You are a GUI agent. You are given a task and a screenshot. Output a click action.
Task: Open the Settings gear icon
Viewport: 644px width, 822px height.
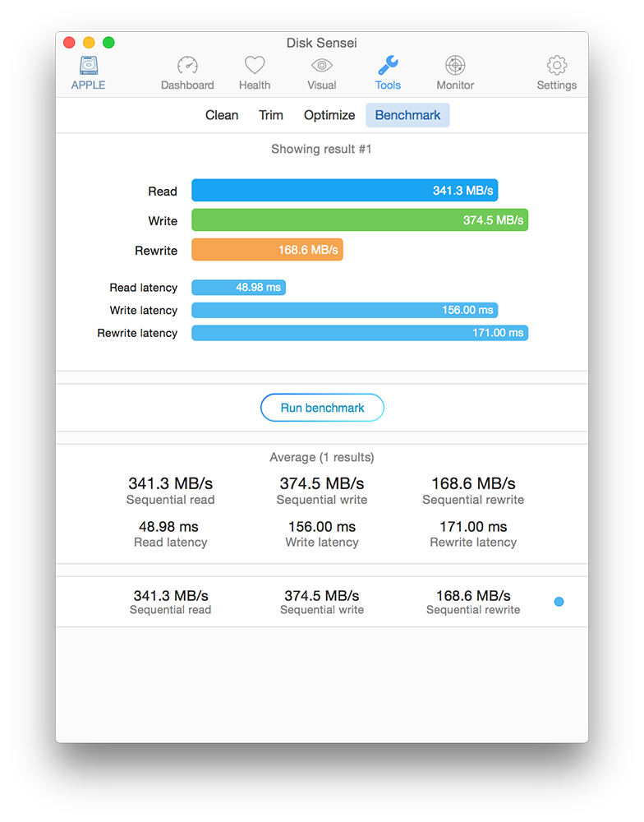click(556, 66)
